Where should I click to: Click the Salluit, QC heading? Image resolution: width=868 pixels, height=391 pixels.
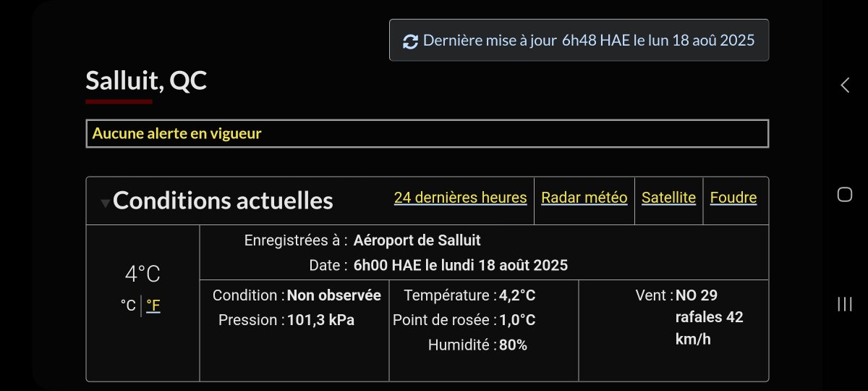click(146, 80)
